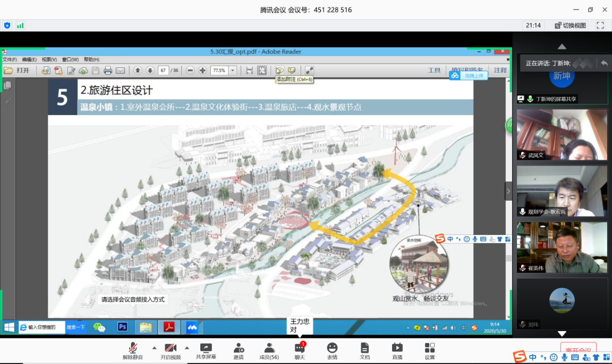Click the 解除静音 microphone icon

[133, 348]
